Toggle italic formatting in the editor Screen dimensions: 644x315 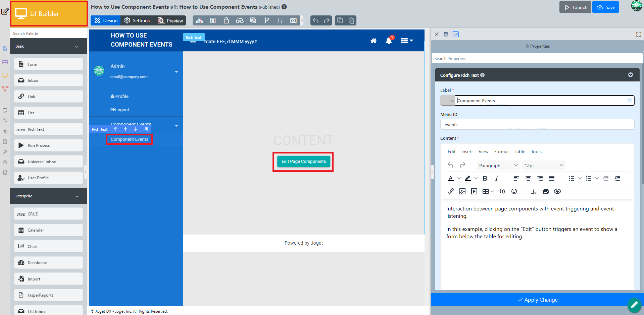(497, 178)
